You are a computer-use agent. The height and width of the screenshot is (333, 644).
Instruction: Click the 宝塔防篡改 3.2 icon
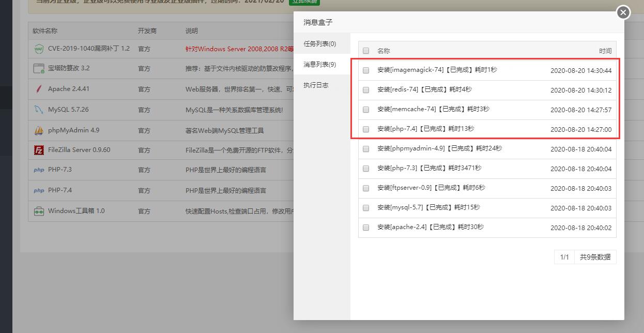[39, 68]
